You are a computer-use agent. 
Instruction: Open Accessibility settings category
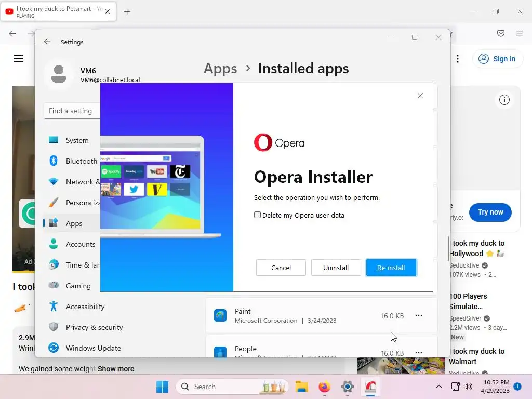(x=85, y=307)
